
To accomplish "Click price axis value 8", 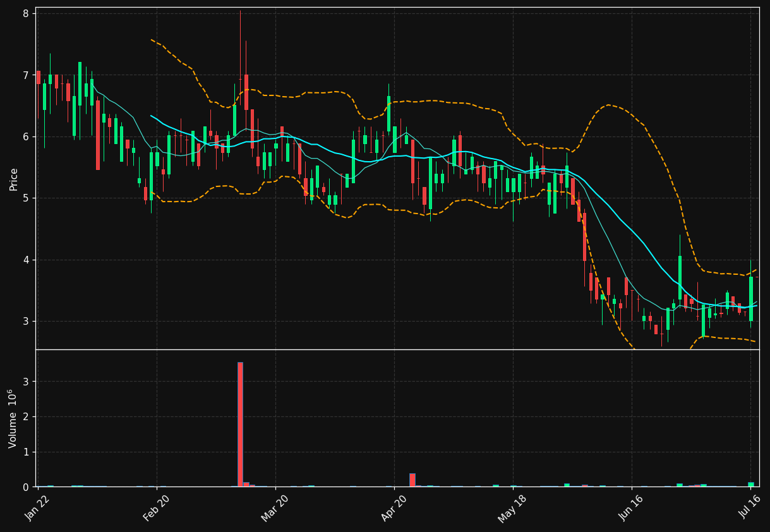I will [26, 13].
